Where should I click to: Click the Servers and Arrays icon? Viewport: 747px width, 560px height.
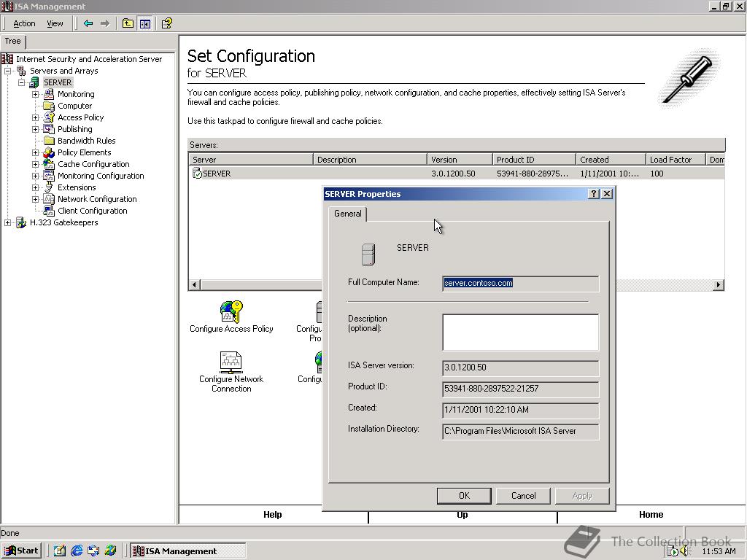point(21,71)
